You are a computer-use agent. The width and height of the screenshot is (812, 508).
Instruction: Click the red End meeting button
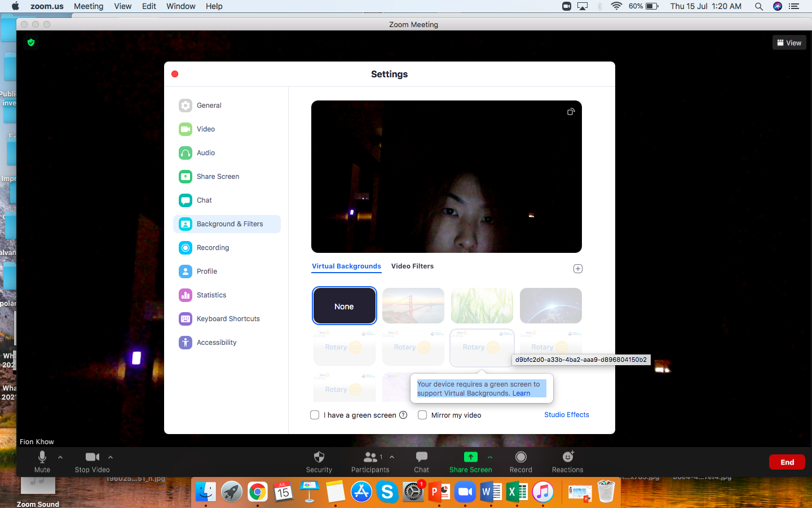[787, 462]
